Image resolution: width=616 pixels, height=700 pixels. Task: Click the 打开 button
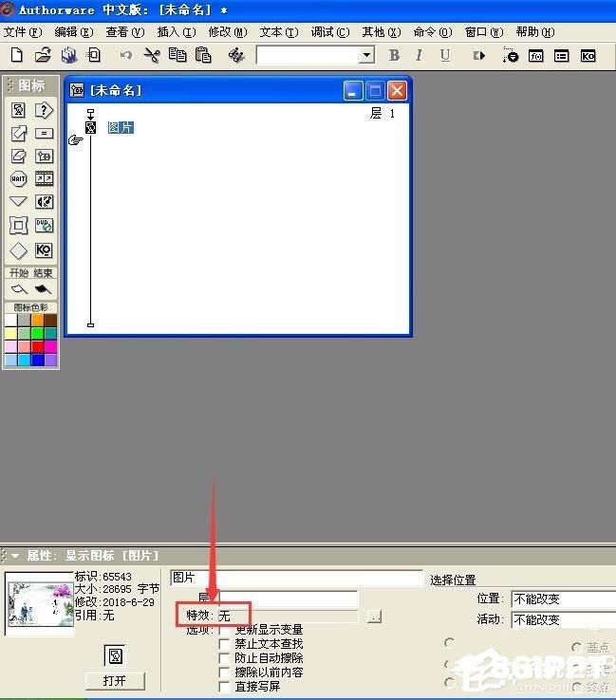pos(115,681)
